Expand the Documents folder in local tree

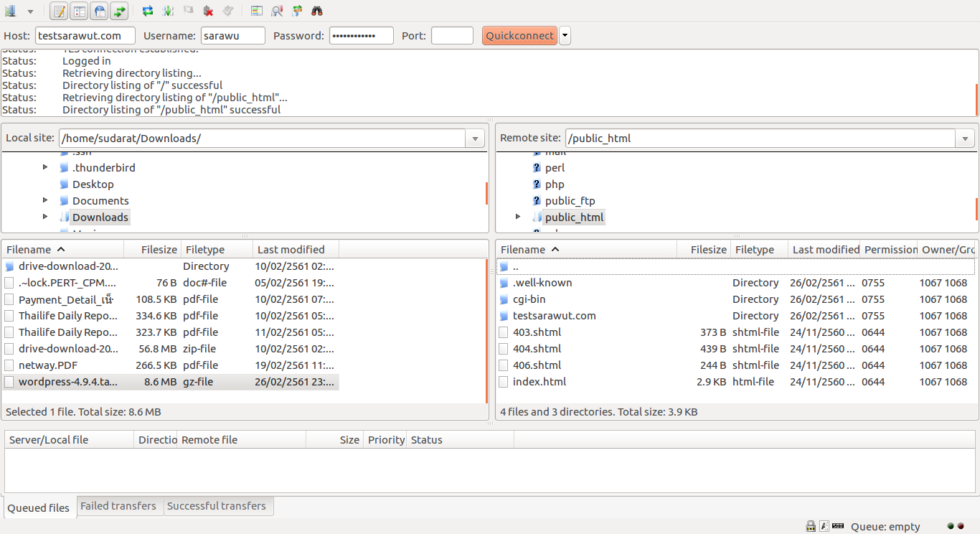(x=45, y=200)
